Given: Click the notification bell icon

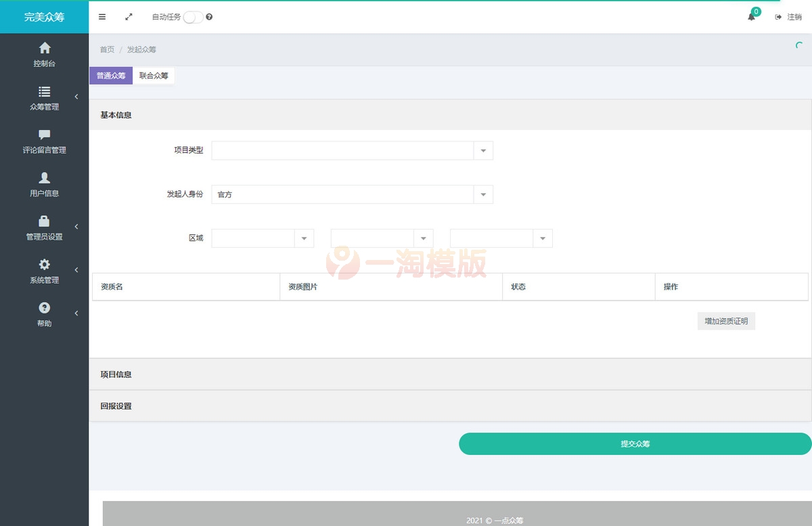Looking at the screenshot, I should pos(751,17).
